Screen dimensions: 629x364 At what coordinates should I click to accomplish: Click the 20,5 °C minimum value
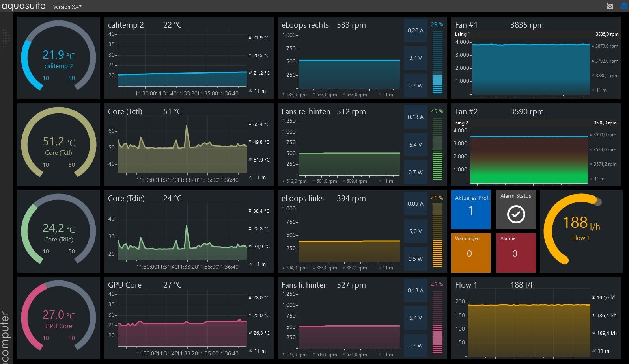click(x=261, y=56)
